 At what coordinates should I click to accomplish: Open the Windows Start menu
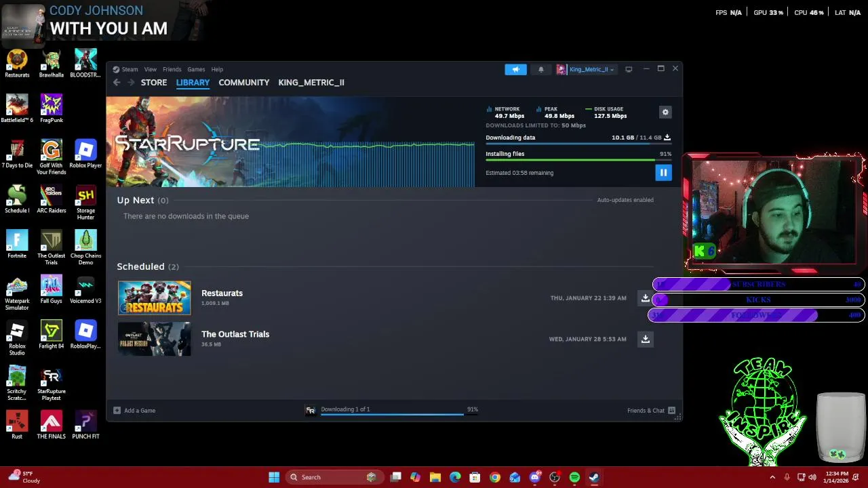click(x=274, y=477)
